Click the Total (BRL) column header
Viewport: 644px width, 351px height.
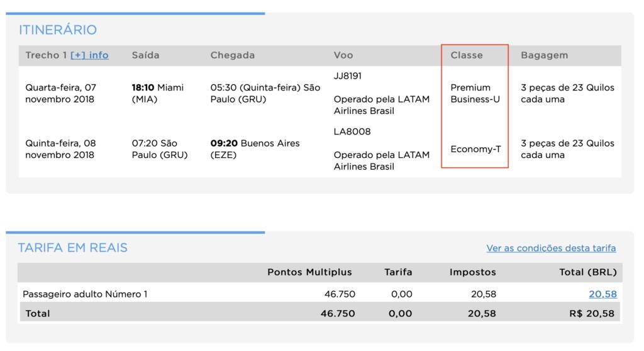coord(588,272)
